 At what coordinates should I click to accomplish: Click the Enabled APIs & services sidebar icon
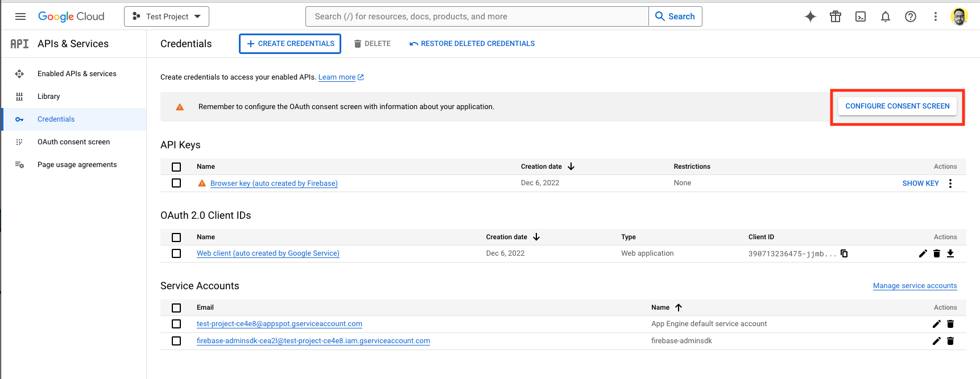[19, 74]
